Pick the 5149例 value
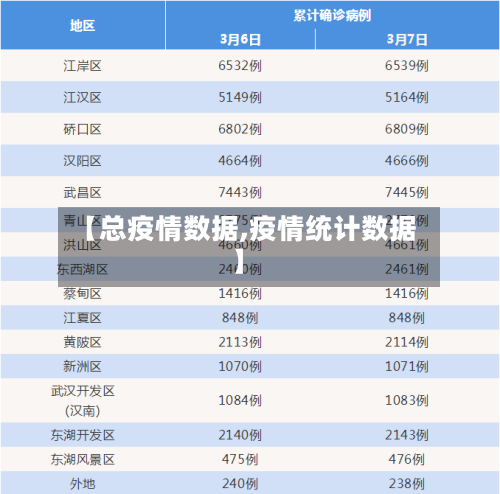Viewport: 500px width, 494px height. 240,97
